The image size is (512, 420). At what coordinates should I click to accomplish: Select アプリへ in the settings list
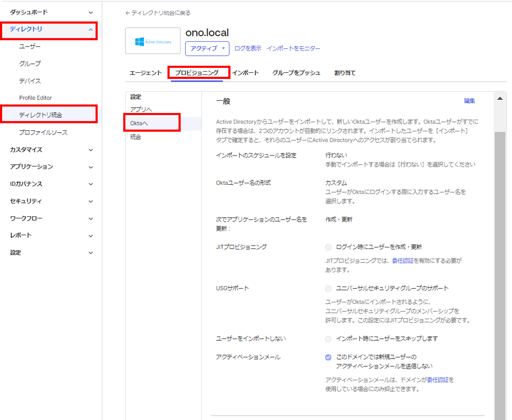click(x=141, y=109)
